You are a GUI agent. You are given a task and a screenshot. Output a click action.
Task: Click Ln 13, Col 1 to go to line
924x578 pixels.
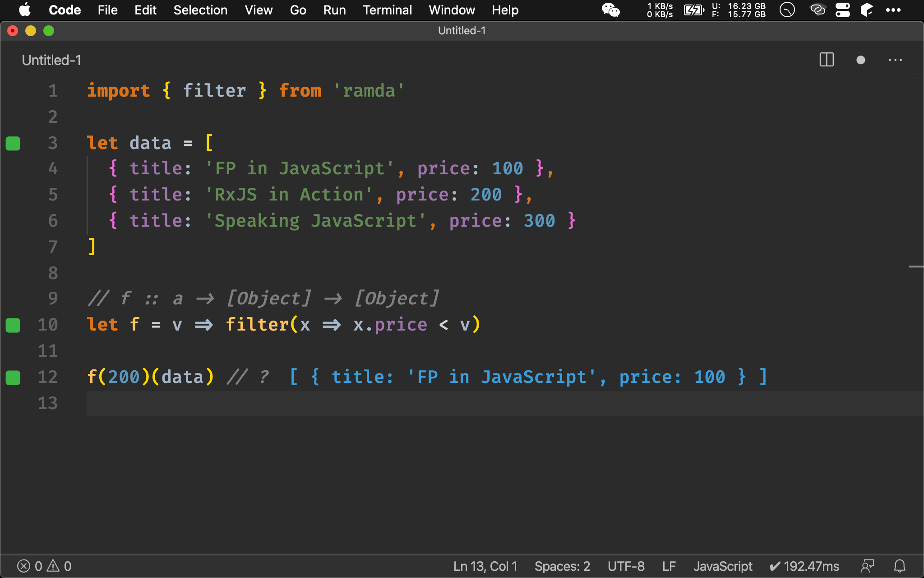point(485,566)
